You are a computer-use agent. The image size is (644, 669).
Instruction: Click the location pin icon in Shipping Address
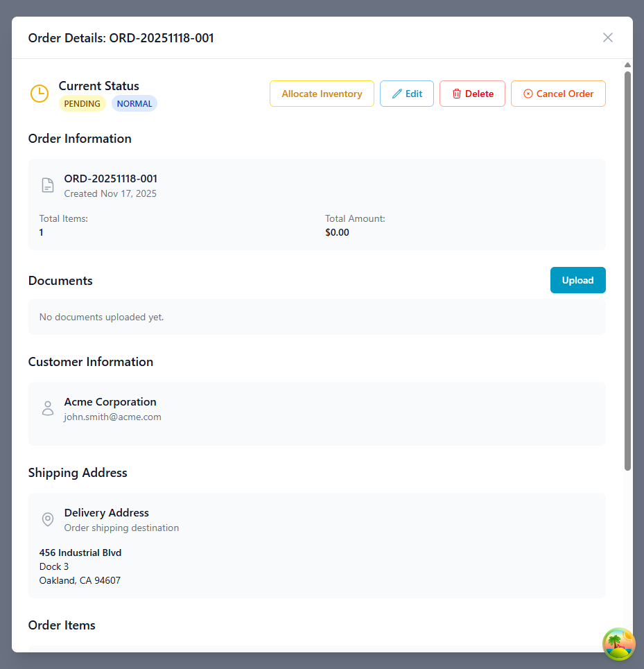47,519
